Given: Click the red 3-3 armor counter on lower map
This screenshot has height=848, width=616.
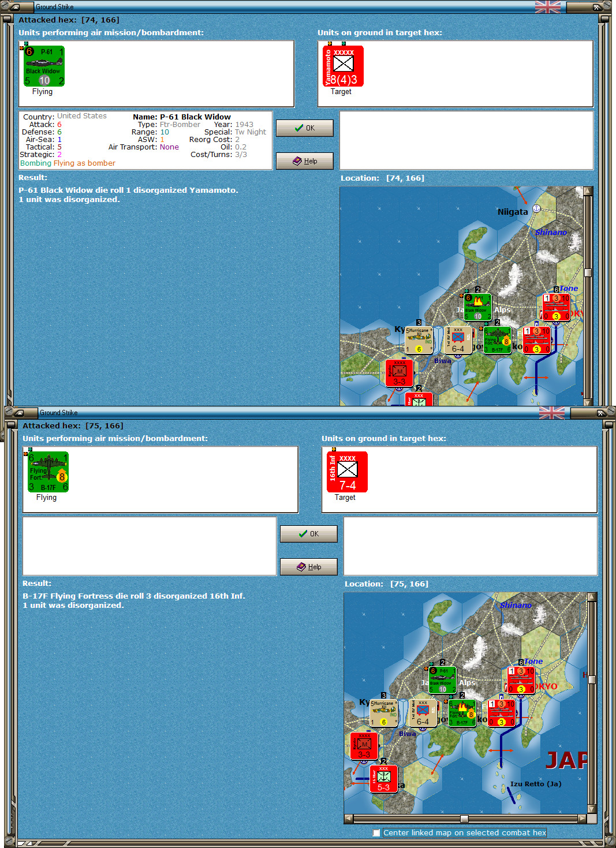Looking at the screenshot, I should (x=364, y=746).
